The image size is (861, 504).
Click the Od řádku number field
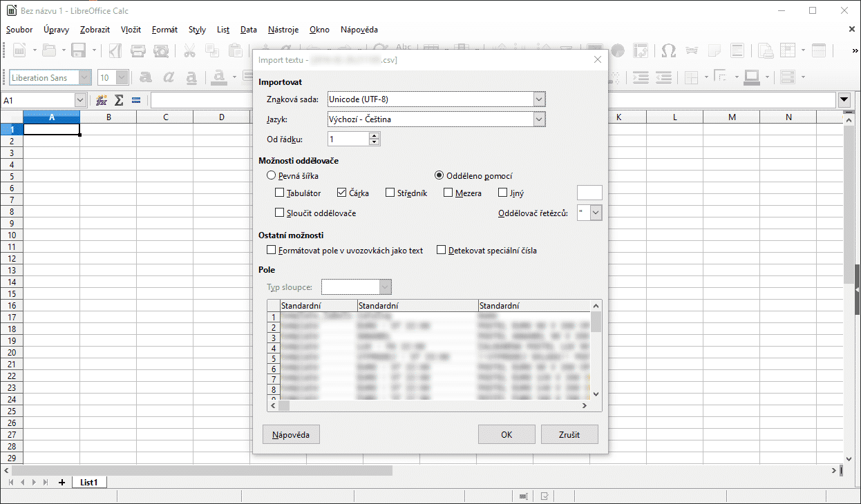[348, 139]
